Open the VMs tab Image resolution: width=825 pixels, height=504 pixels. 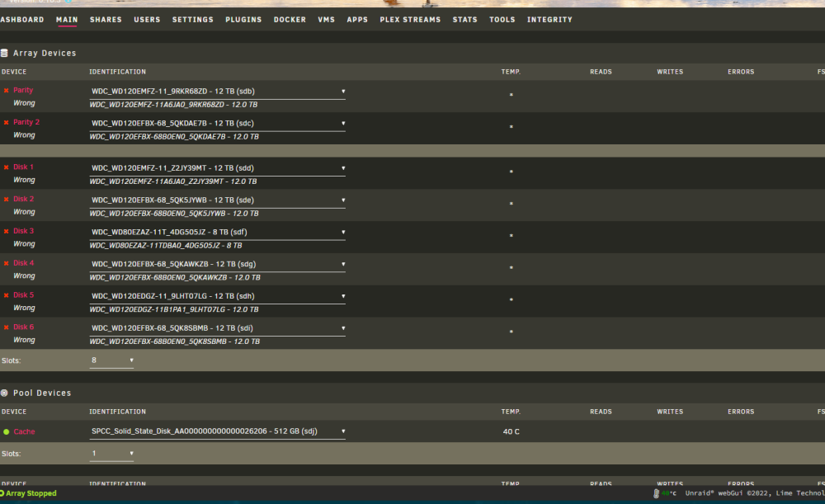coord(326,20)
